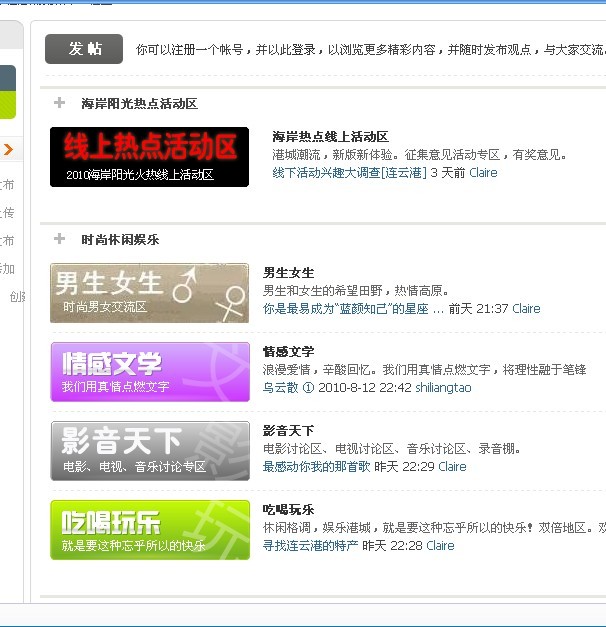Image resolution: width=606 pixels, height=627 pixels.
Task: Click the 时尚休闲娱乐 section heading
Action: 120,240
